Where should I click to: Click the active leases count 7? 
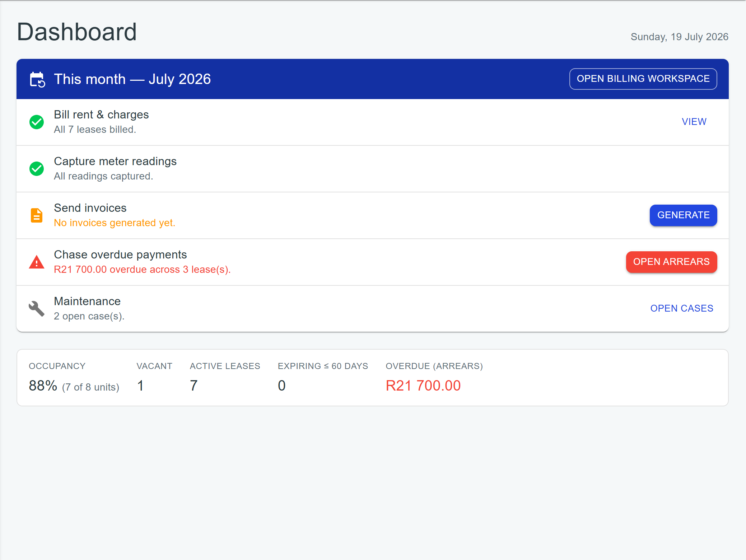coord(194,386)
